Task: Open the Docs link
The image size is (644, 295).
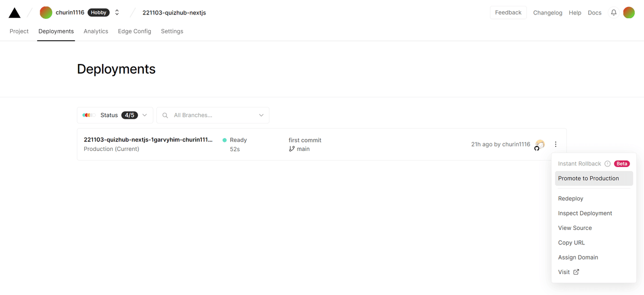Action: coord(595,13)
